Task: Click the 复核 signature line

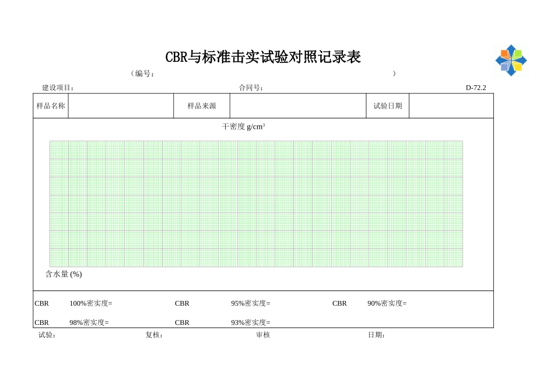Action: [152, 335]
